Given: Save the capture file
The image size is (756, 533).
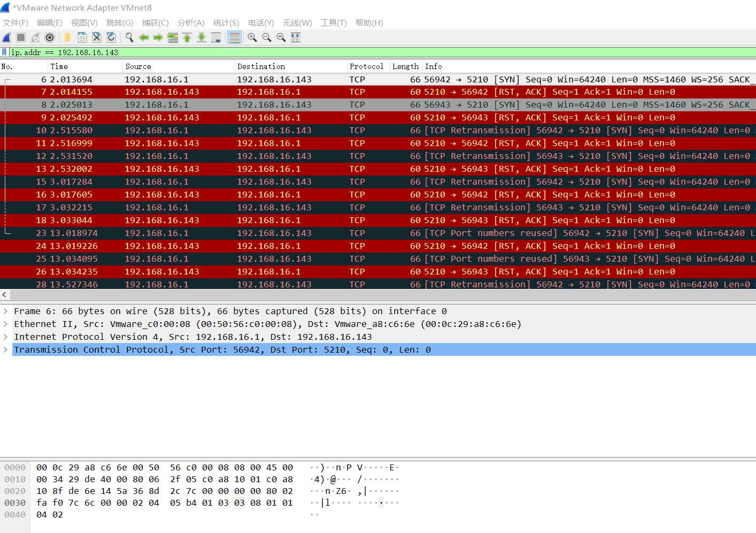Looking at the screenshot, I should tap(82, 37).
